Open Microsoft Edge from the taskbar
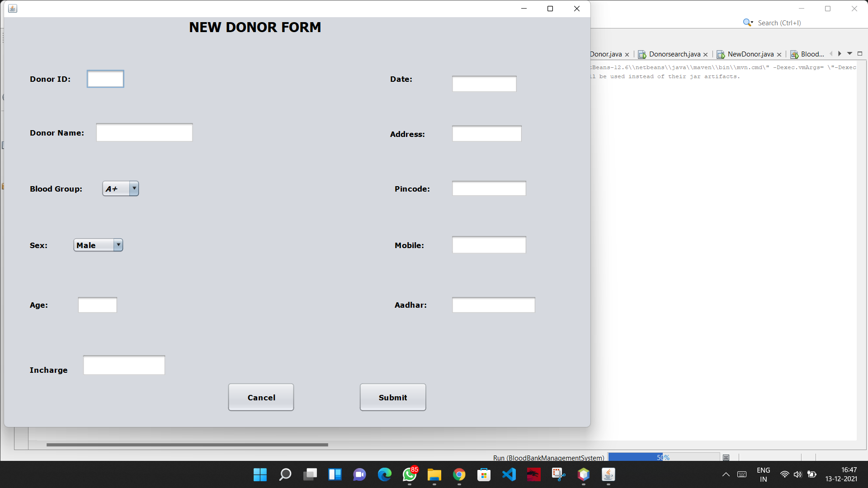 point(385,475)
